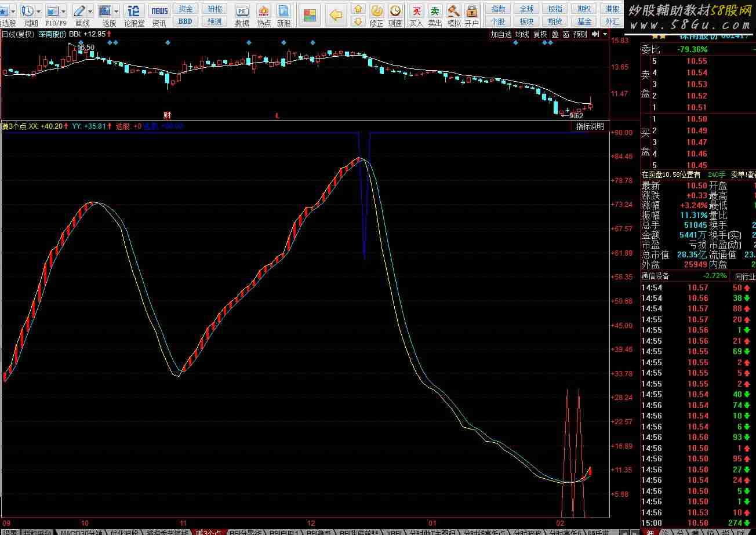
Task: Expand the 选股 dropdown arrow
Action: pos(116,11)
